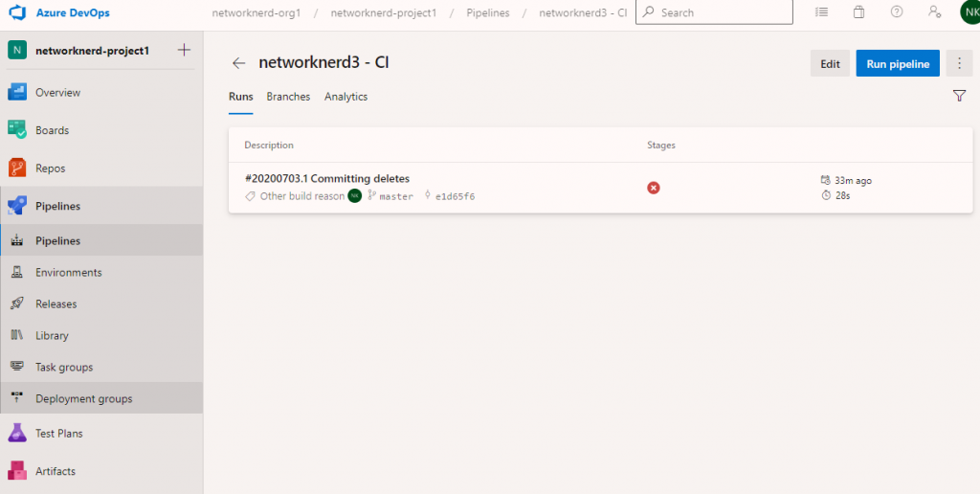Open networknerd-project1 breadcrumb
This screenshot has height=494, width=980.
tap(383, 12)
